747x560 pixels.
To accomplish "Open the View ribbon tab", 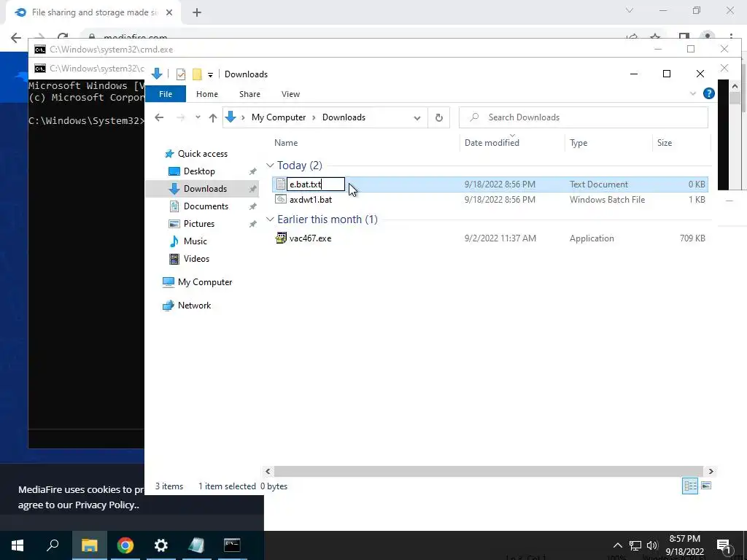I will [290, 94].
